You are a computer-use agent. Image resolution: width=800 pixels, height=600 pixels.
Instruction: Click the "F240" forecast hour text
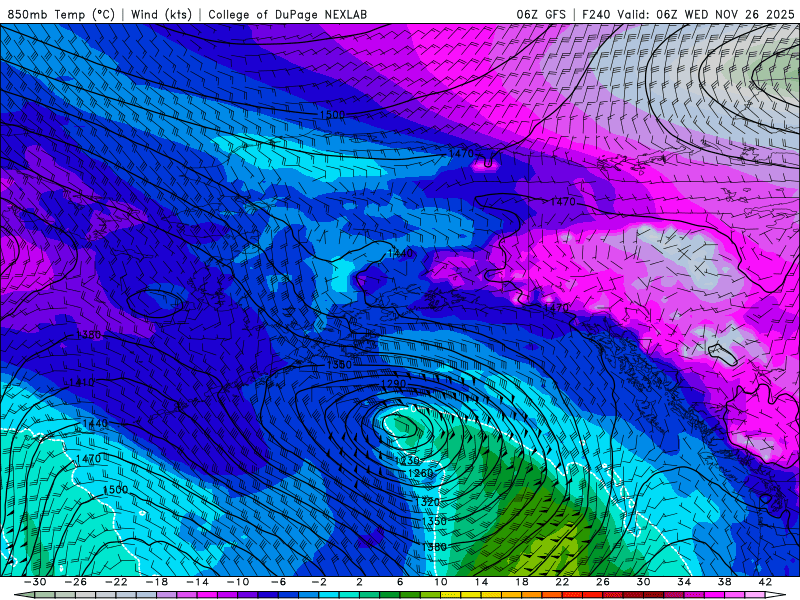pyautogui.click(x=596, y=15)
